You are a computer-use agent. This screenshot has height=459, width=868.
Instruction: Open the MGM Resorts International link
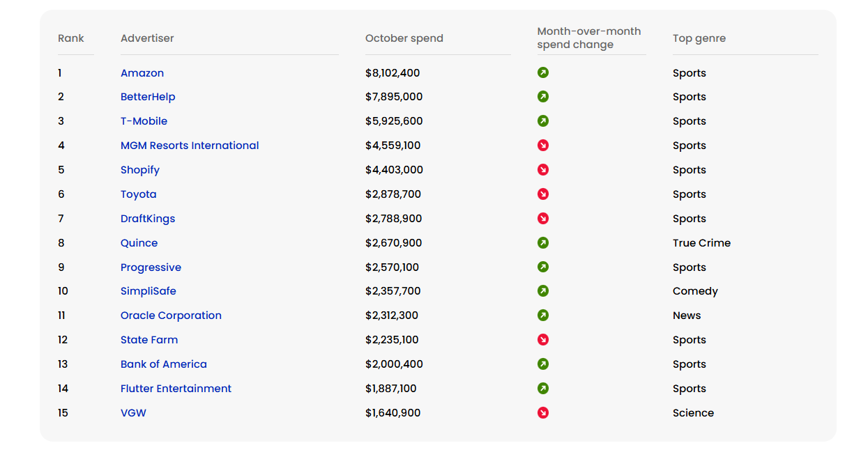(x=190, y=146)
